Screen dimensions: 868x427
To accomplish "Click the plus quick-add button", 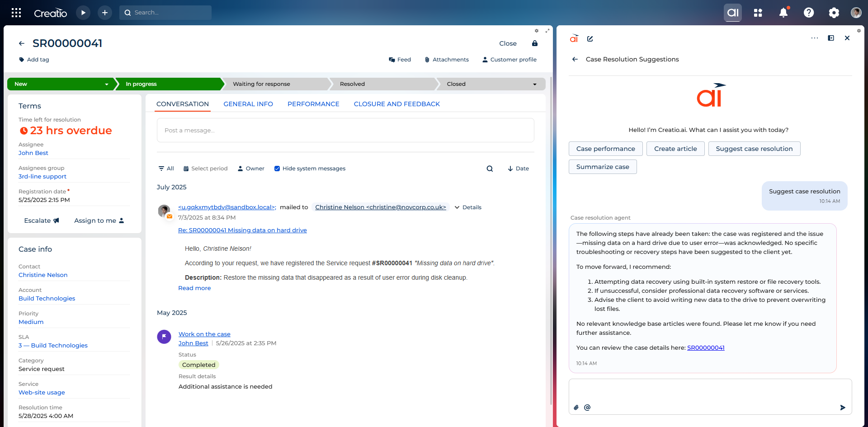I will click(105, 13).
